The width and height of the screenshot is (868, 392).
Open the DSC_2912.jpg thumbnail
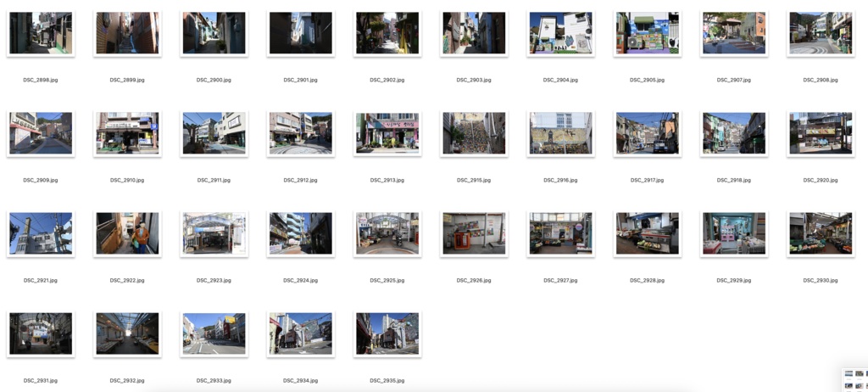coord(301,133)
